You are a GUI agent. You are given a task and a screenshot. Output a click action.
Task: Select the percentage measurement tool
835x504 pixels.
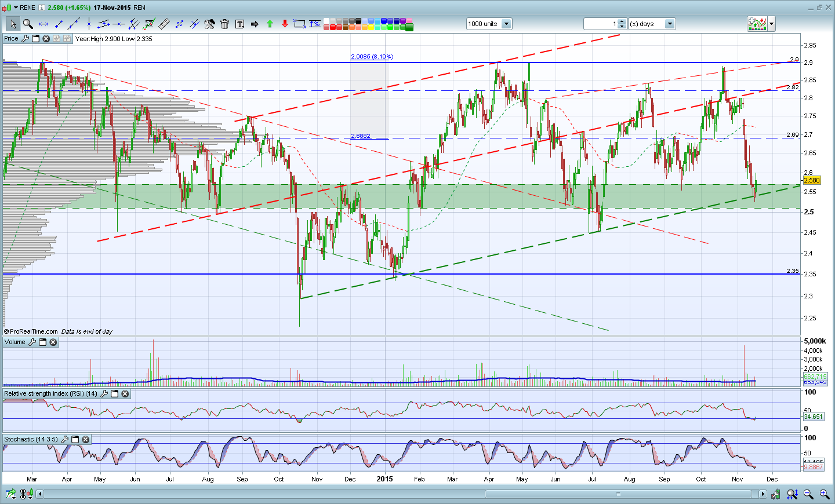point(315,24)
